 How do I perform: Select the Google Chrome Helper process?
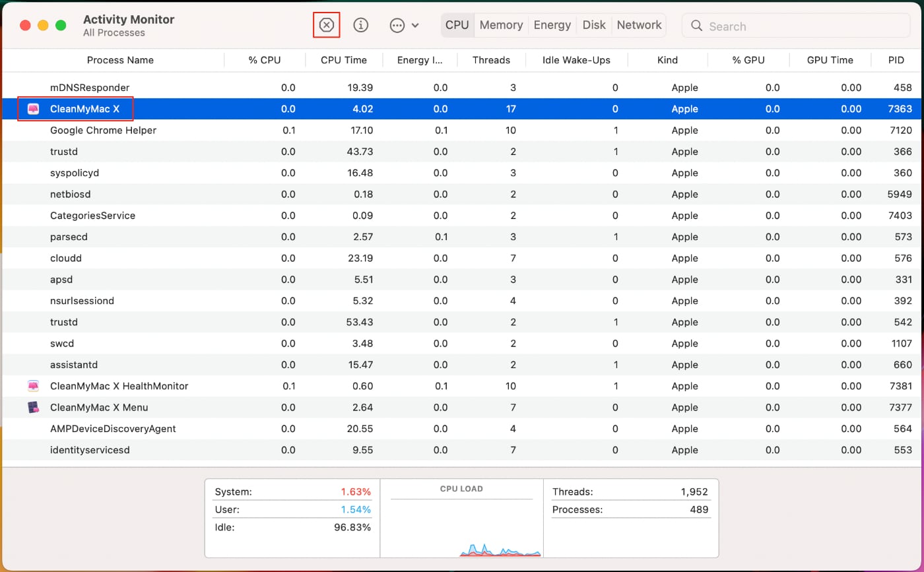pos(462,131)
